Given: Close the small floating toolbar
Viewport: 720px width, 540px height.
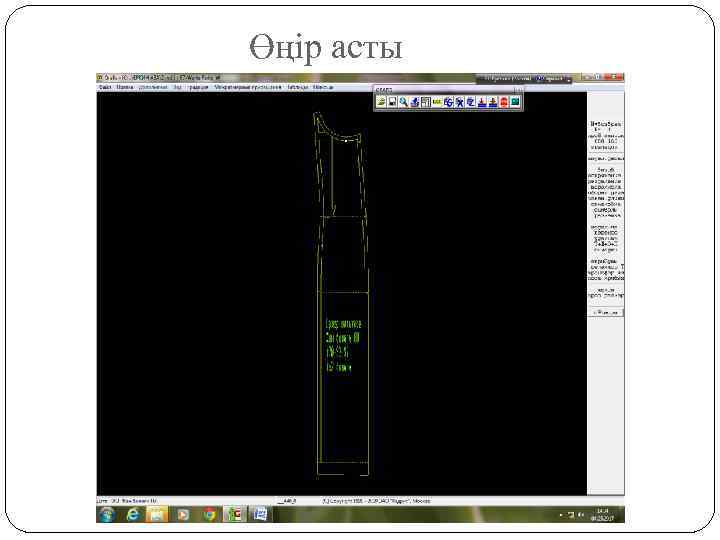Looking at the screenshot, I should click(x=518, y=90).
